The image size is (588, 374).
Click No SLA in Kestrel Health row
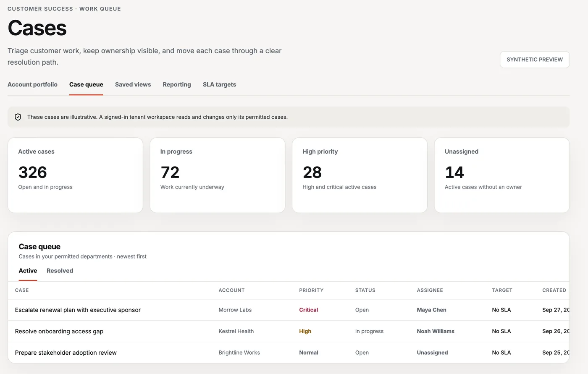[x=501, y=331]
